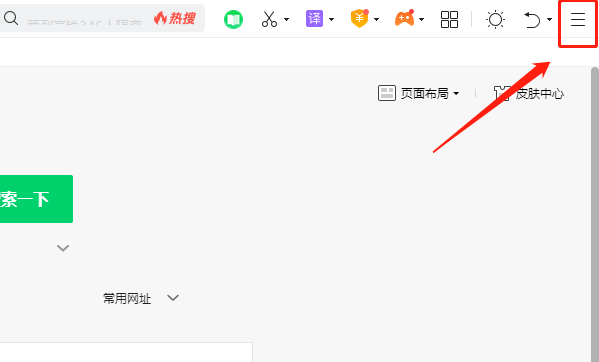This screenshot has width=599, height=362.
Task: Open the 热搜 hot search button
Action: [x=175, y=18]
